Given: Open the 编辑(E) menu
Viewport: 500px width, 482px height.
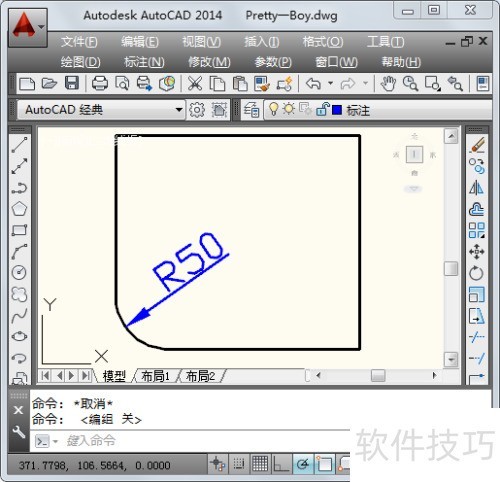Looking at the screenshot, I should (x=140, y=42).
